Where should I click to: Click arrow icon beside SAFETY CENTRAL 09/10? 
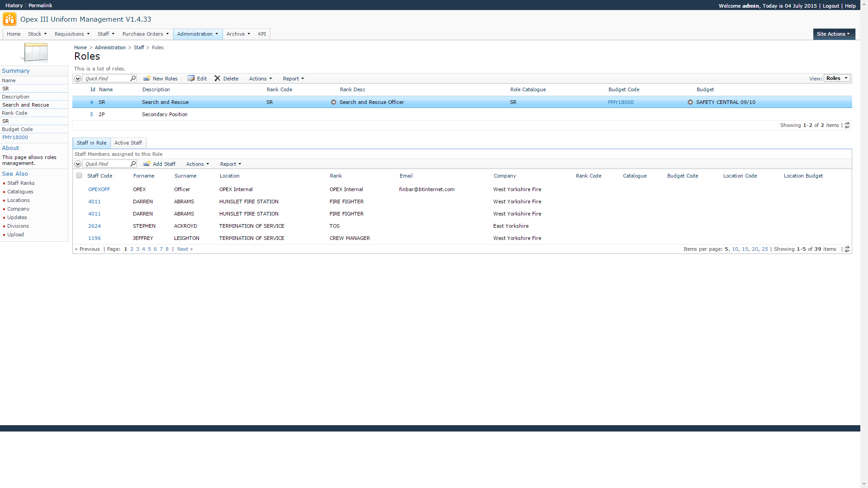click(x=690, y=102)
